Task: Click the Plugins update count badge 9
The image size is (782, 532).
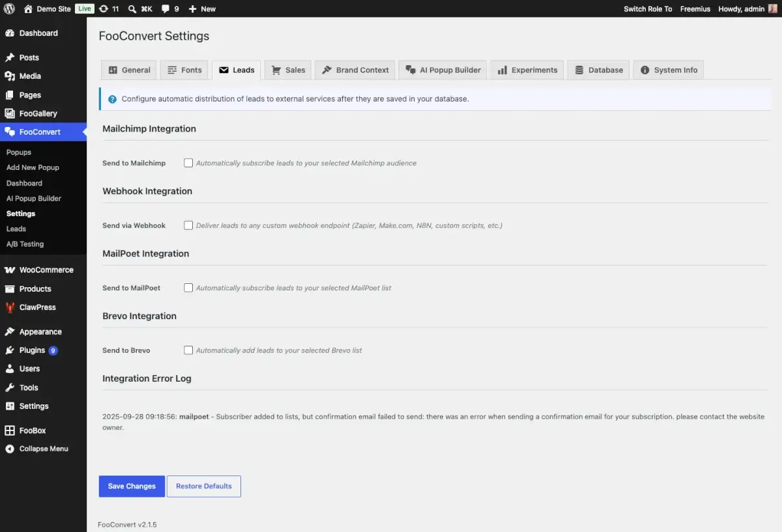Action: 53,350
